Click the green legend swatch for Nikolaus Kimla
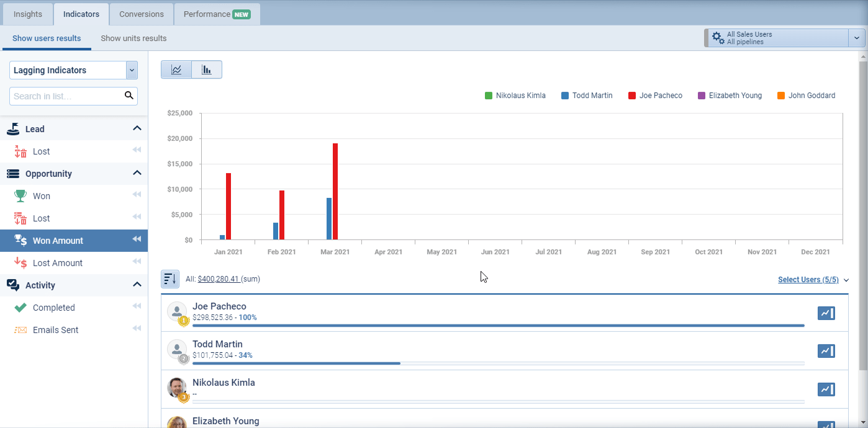Viewport: 868px width, 428px height. 487,95
